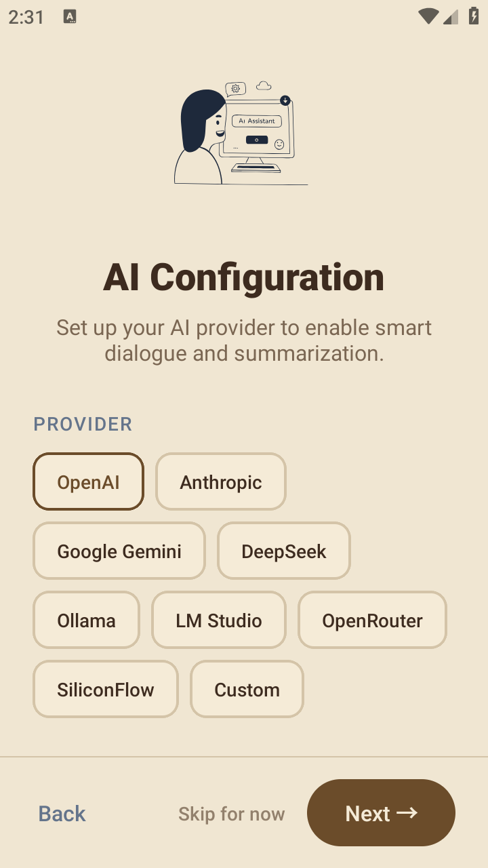Click the gear speech bubble in the illustration

tap(235, 88)
